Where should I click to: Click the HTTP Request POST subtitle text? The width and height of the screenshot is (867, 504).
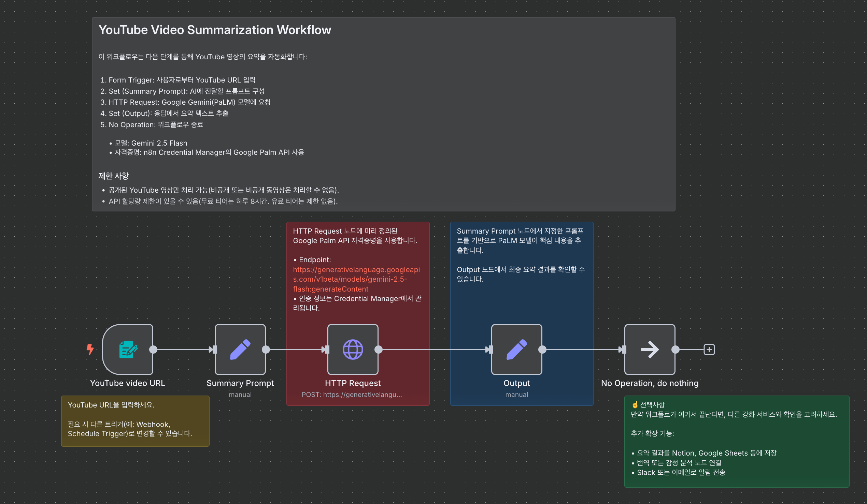pos(352,395)
